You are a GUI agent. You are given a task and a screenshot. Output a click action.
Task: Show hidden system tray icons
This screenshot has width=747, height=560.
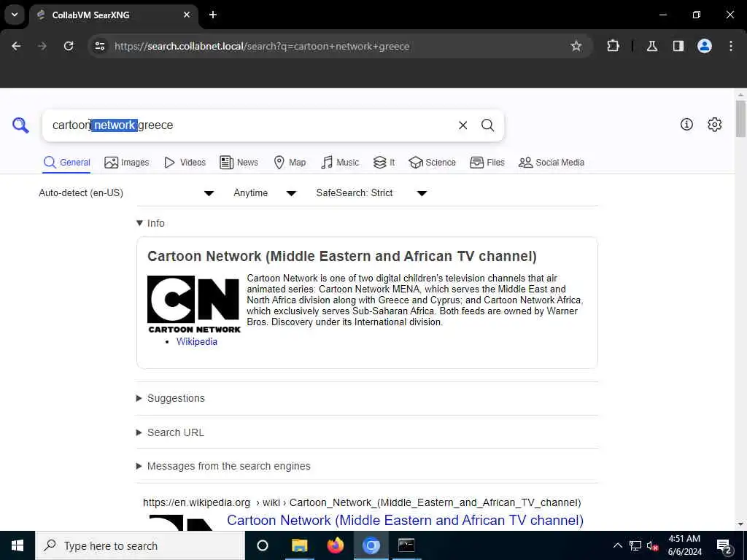617,545
